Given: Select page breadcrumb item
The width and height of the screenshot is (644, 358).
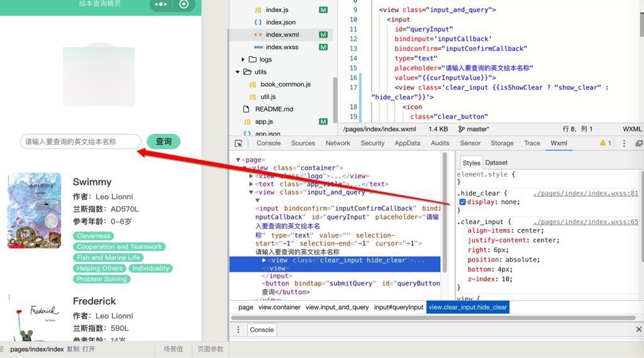Looking at the screenshot, I should (246, 307).
